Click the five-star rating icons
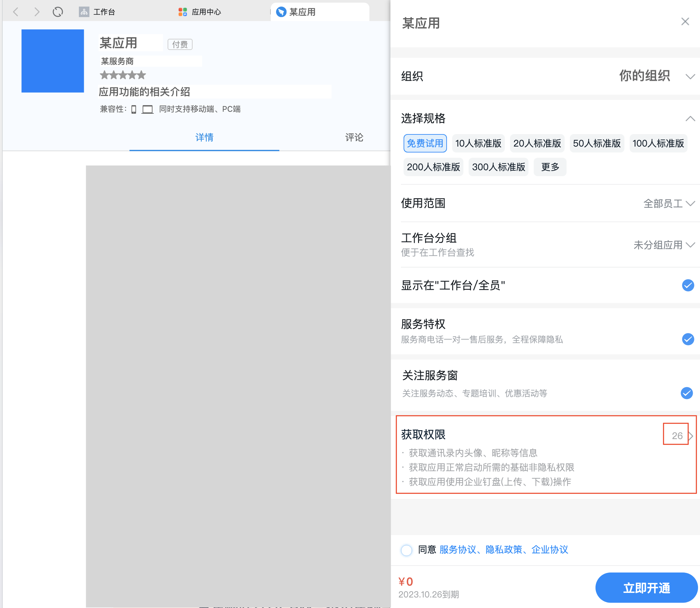The image size is (700, 608). click(123, 75)
